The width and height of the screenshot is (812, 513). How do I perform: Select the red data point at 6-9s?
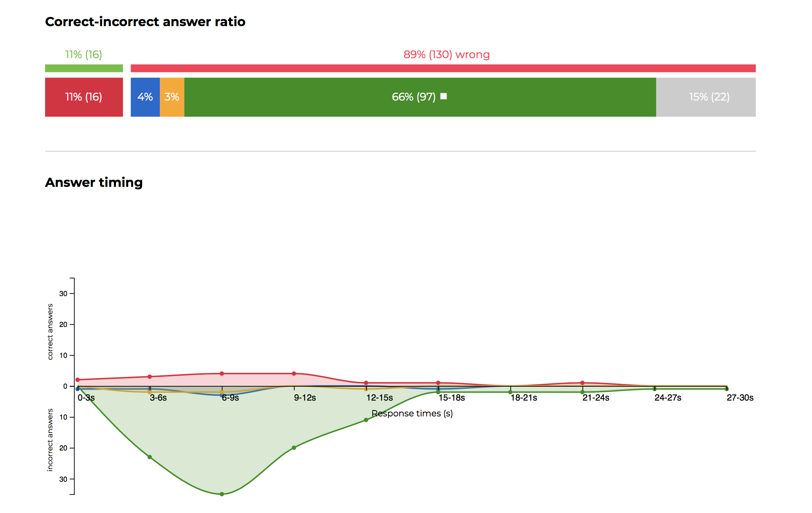pos(222,374)
